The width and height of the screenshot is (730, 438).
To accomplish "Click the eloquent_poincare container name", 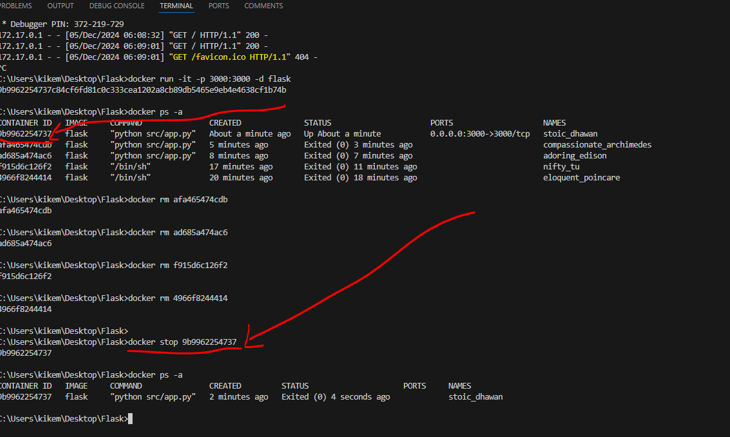I will pyautogui.click(x=581, y=178).
